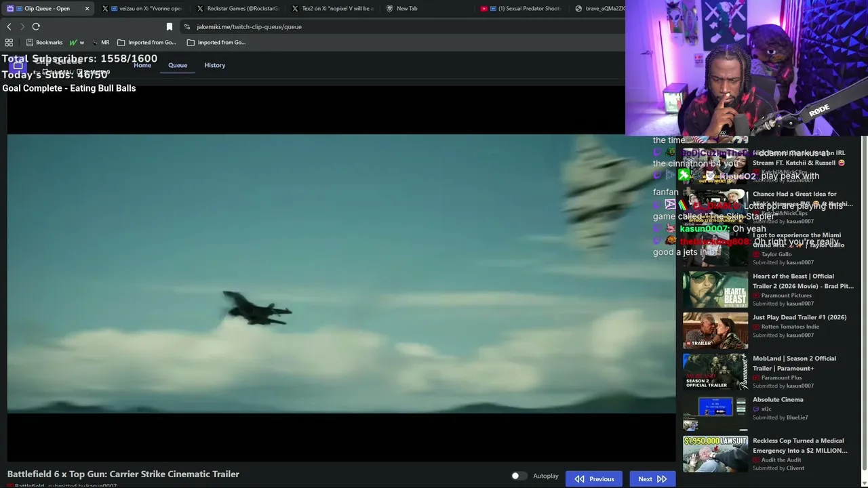The image size is (868, 488).
Task: Open Reckless Cop lawsuit clip thumbnail
Action: tap(715, 455)
